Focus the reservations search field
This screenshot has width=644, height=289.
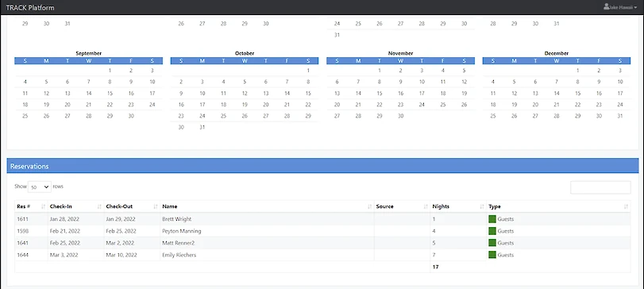(600, 187)
